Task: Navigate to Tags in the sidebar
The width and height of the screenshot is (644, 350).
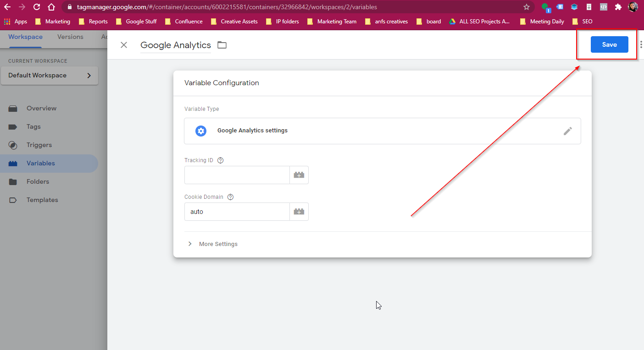Action: click(x=34, y=126)
